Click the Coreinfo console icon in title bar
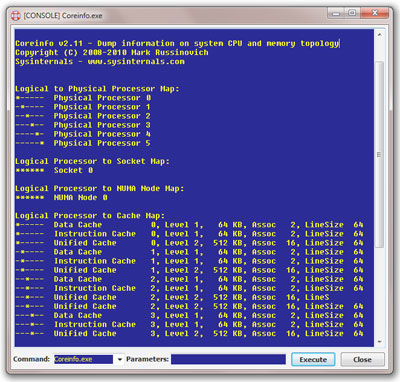Viewport: 400px width, 382px height. pos(16,16)
